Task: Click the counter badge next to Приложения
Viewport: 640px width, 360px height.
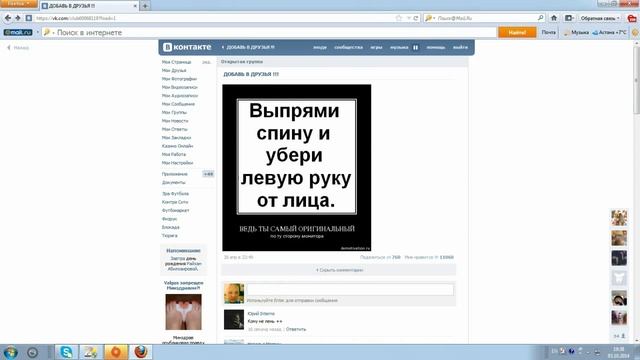Action: click(x=208, y=174)
